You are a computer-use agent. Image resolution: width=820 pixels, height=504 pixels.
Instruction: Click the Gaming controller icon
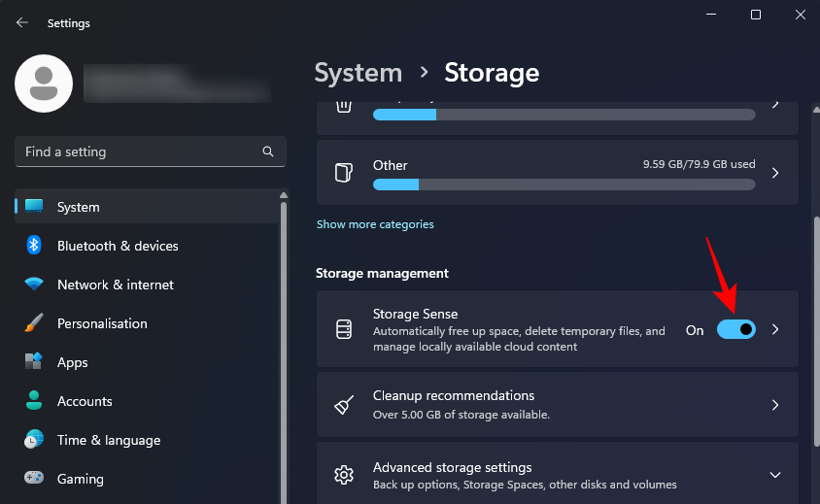[x=34, y=479]
